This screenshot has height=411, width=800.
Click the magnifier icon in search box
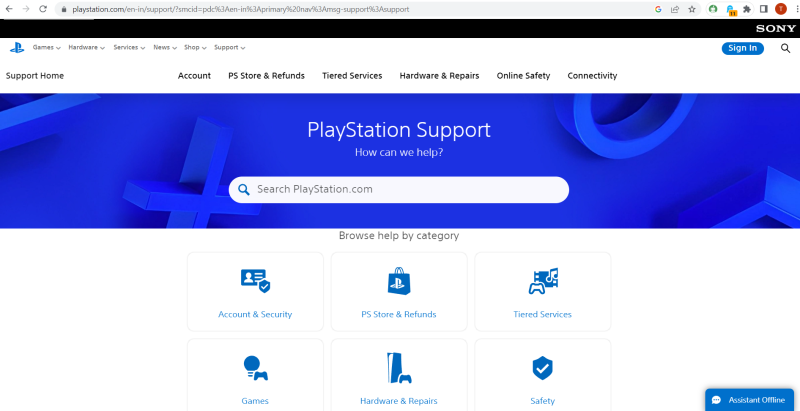(244, 190)
